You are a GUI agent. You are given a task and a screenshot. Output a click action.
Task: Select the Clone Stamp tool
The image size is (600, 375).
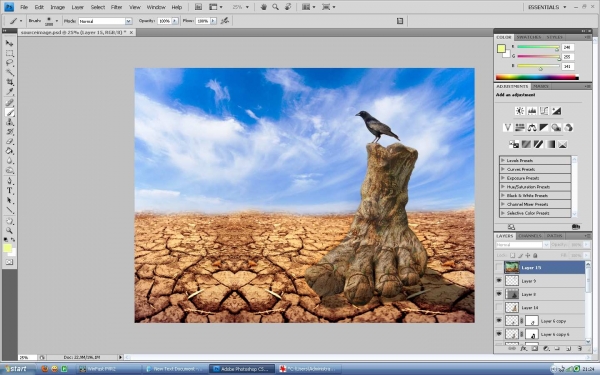pos(9,122)
